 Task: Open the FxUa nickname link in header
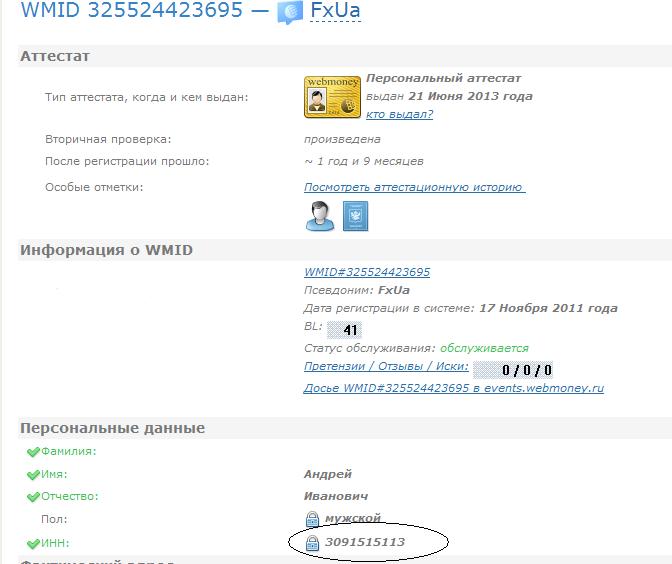tap(336, 14)
